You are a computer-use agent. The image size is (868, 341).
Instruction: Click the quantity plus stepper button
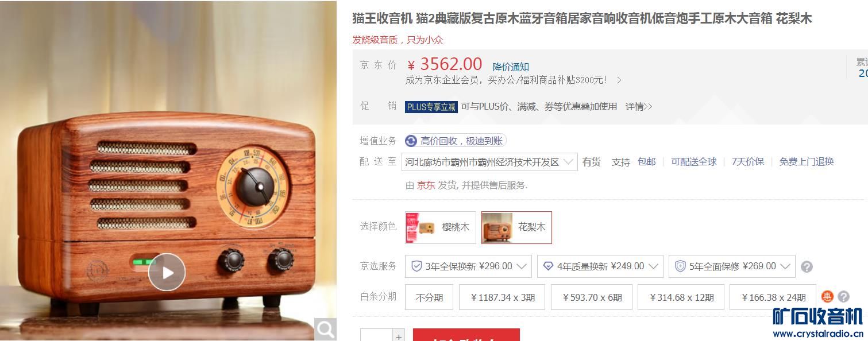(399, 335)
